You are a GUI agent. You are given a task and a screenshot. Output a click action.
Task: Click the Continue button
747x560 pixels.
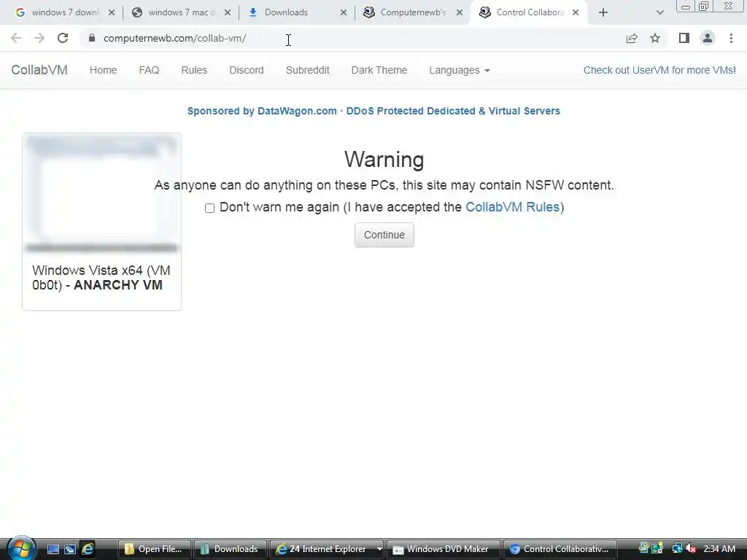tap(384, 235)
